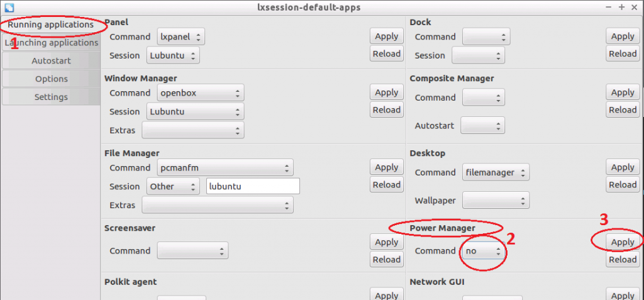Expand the Panel Command lxpanel dropdown
The width and height of the screenshot is (644, 300).
click(180, 37)
